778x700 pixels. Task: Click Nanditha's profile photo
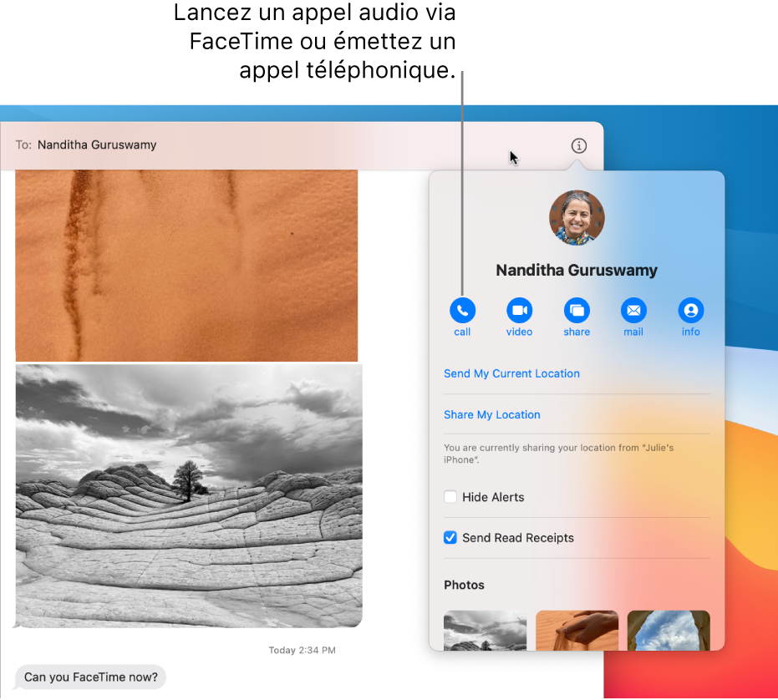coord(577,218)
